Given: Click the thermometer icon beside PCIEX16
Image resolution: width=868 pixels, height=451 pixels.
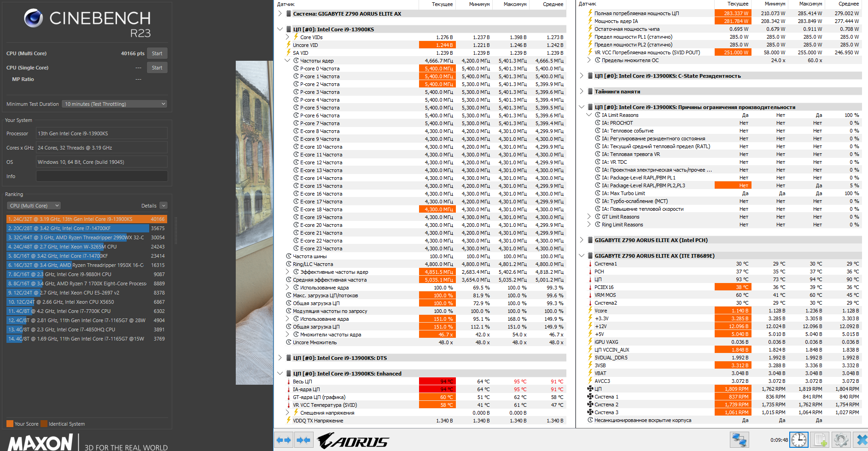Looking at the screenshot, I should [590, 287].
